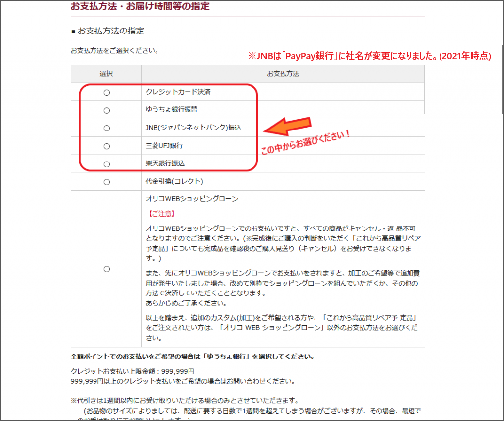Choose the 代金引換(コレクト) radio button
This screenshot has height=421, width=504.
click(x=107, y=182)
